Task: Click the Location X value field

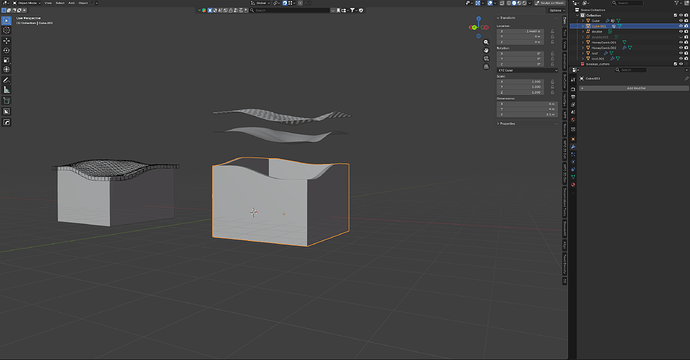Action: [521, 32]
